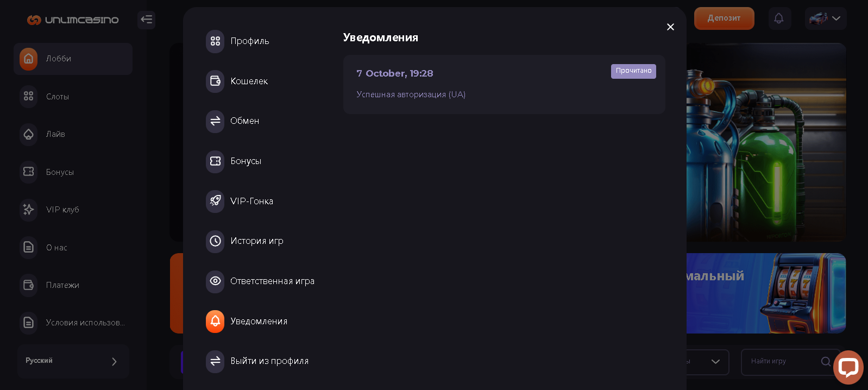Click the clock icon for История игр
Viewport: 868px width, 390px height.
tap(215, 241)
